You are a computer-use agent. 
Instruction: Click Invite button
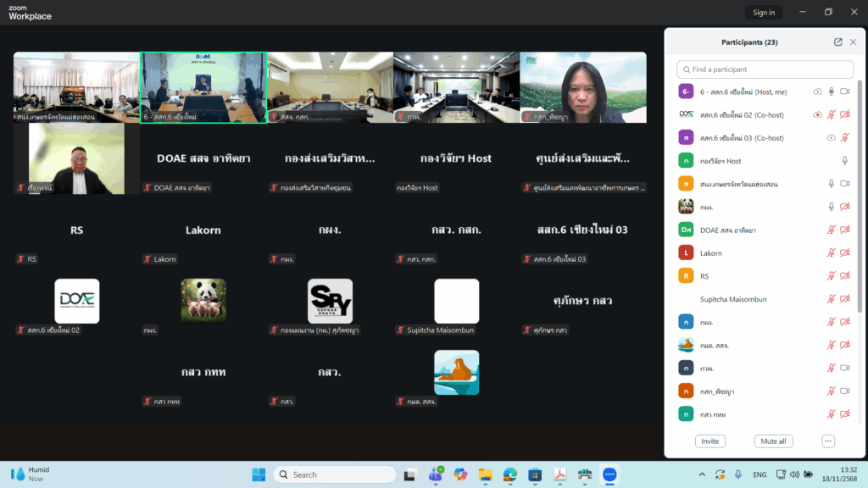point(709,441)
